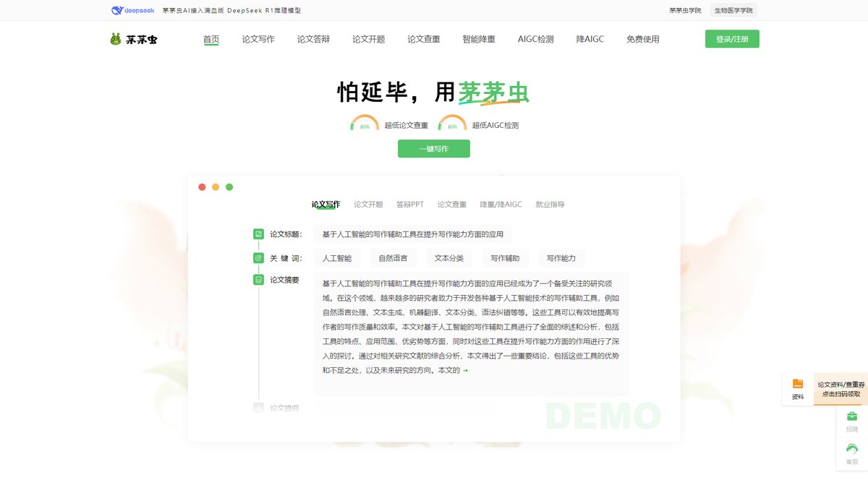Click the 写作辅助 keyword tag

(505, 258)
